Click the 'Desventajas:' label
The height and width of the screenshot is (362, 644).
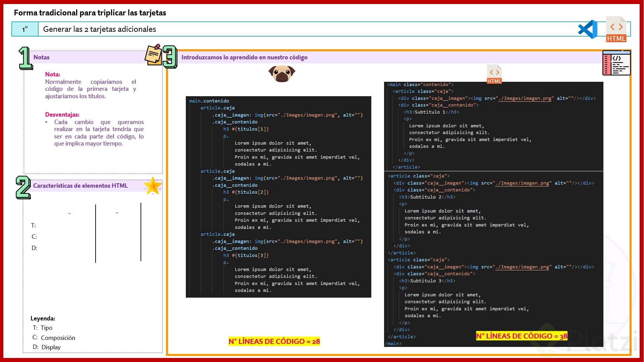click(x=62, y=115)
